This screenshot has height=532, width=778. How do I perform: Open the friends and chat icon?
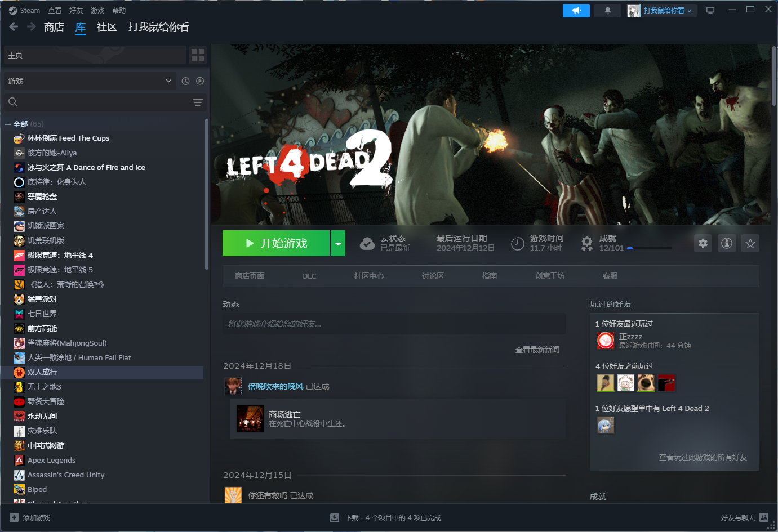[x=764, y=517]
